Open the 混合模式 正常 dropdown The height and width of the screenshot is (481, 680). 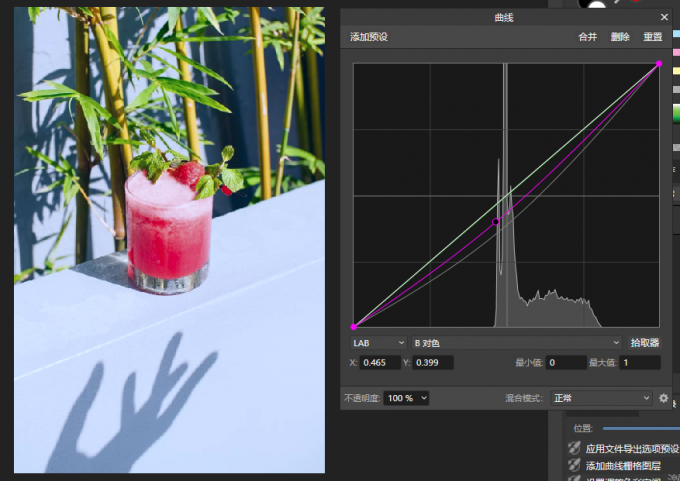[x=601, y=398]
